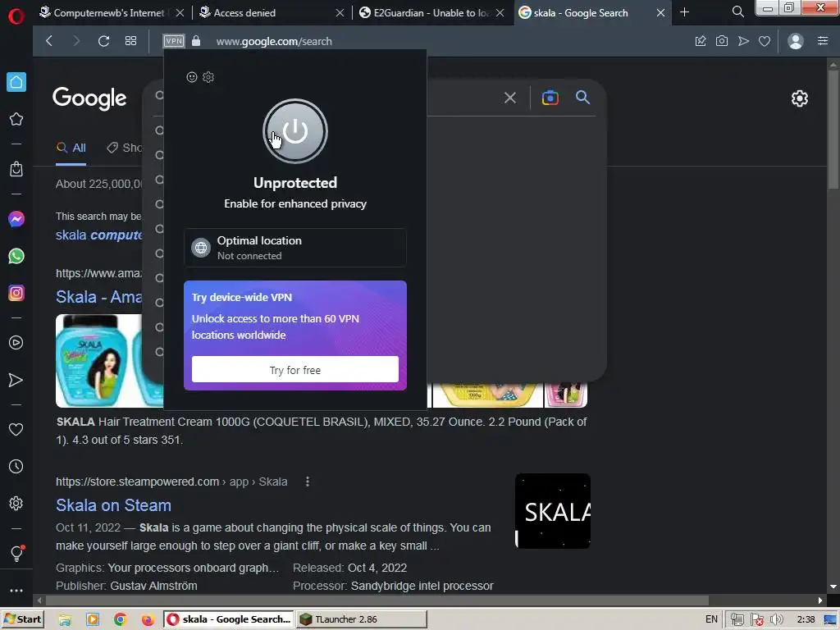Click the site security lock icon

(x=196, y=41)
